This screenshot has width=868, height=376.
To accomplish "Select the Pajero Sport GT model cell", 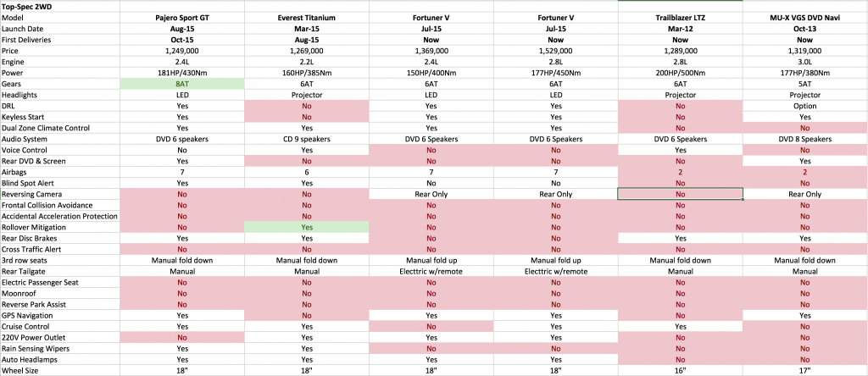I will pos(182,17).
